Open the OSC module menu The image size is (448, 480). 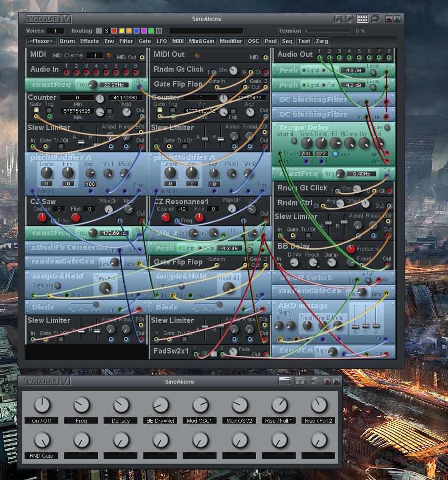click(x=253, y=41)
